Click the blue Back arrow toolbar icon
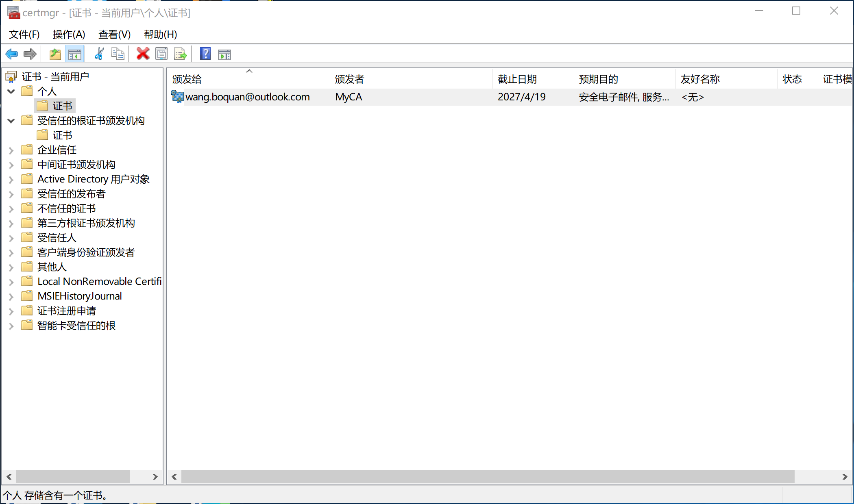 click(11, 54)
